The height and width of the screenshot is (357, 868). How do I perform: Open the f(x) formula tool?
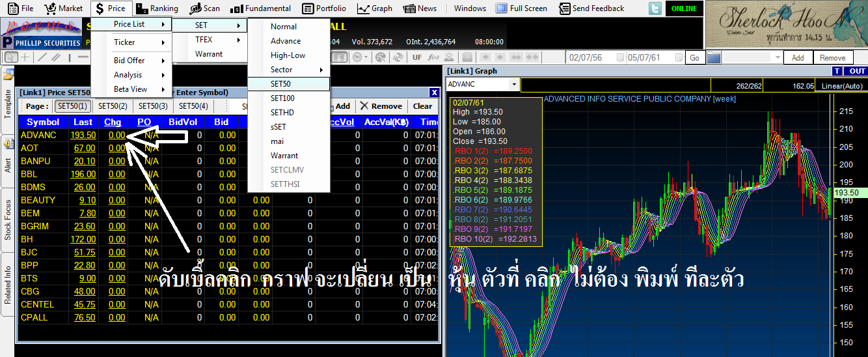tap(433, 57)
